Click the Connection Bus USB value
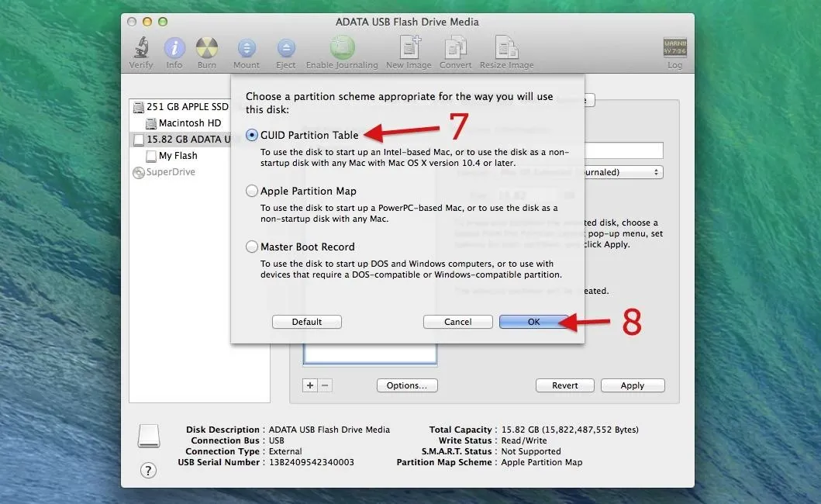821x504 pixels. 277,440
